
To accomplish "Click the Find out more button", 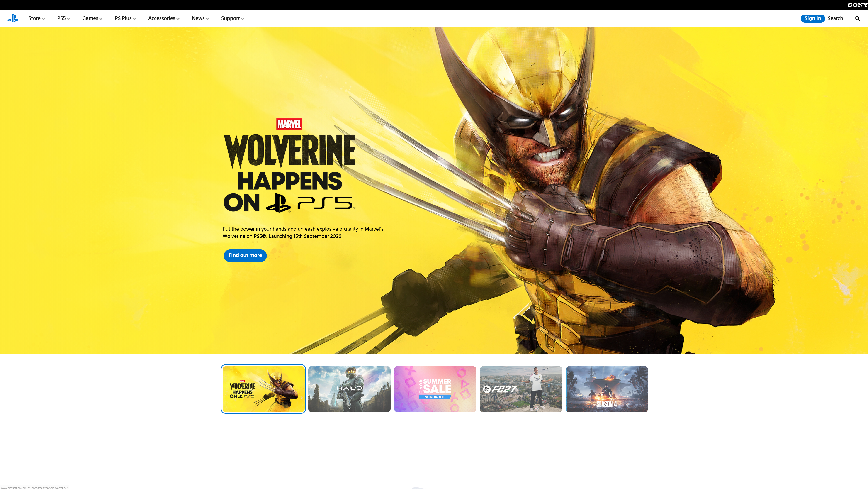I will pos(245,255).
